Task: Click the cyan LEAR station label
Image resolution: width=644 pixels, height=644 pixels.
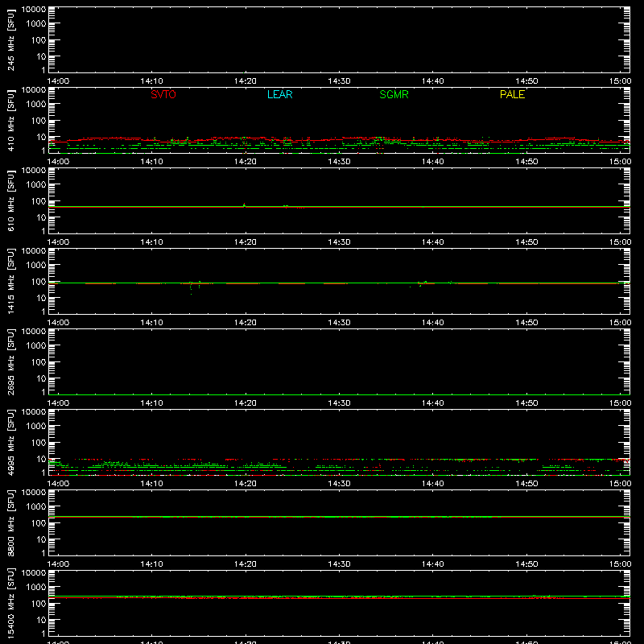Action: tap(279, 94)
